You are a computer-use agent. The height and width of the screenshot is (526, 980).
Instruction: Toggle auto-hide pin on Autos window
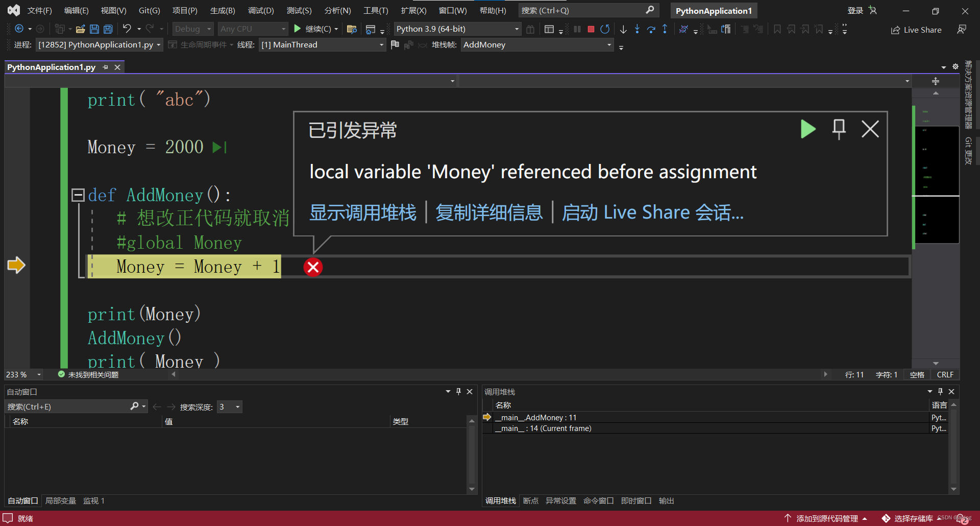click(458, 392)
